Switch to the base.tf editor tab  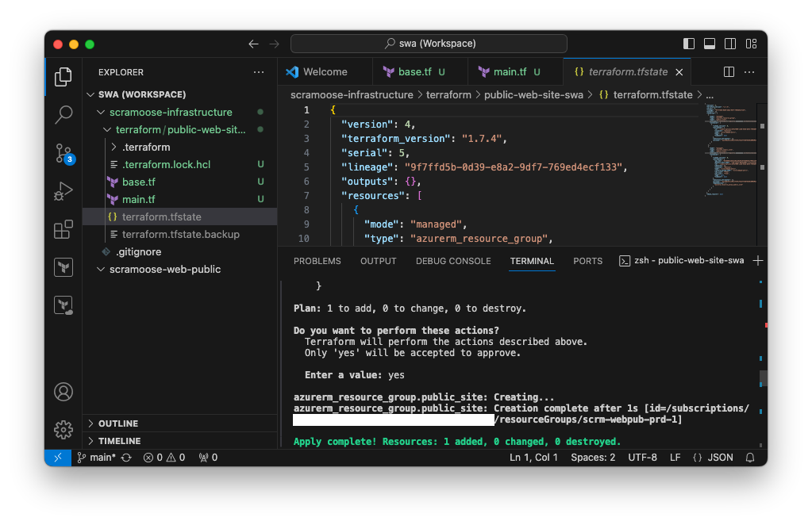(420, 72)
